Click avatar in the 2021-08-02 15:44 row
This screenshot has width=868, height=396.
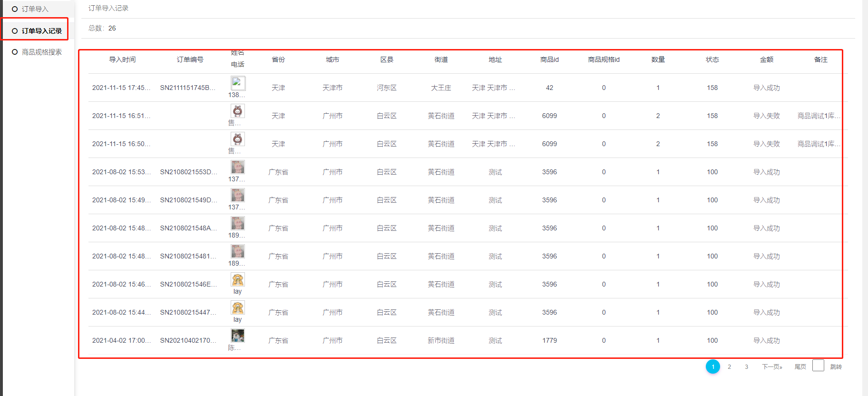coord(238,307)
